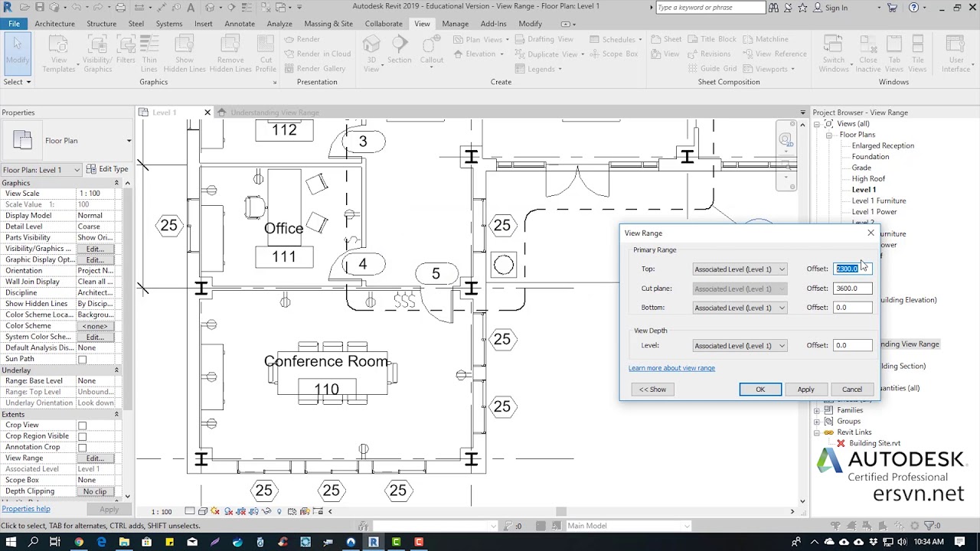
Task: Click the drawing area horizontal scrollbar
Action: 563,511
